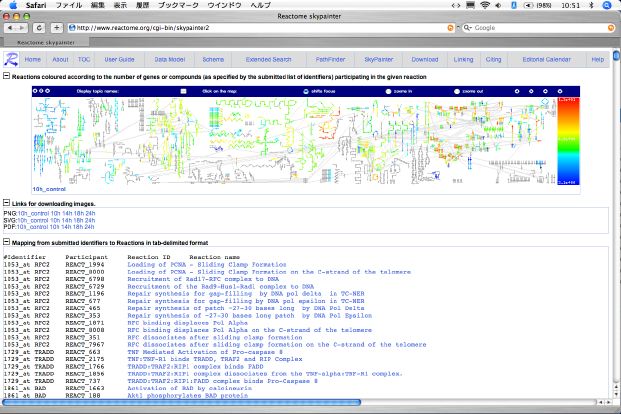Click the Wi-Fi status icon
Screen dimensions: 621x414
[x=486, y=5]
